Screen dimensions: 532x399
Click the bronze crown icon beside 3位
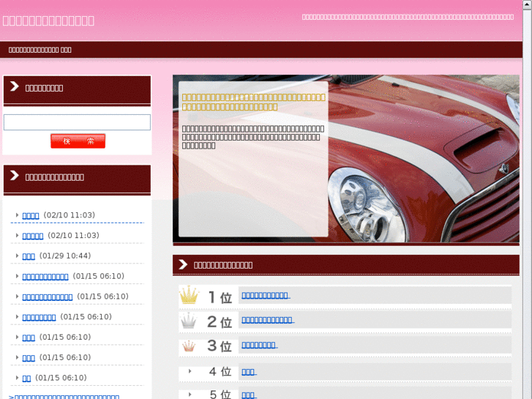(x=189, y=346)
